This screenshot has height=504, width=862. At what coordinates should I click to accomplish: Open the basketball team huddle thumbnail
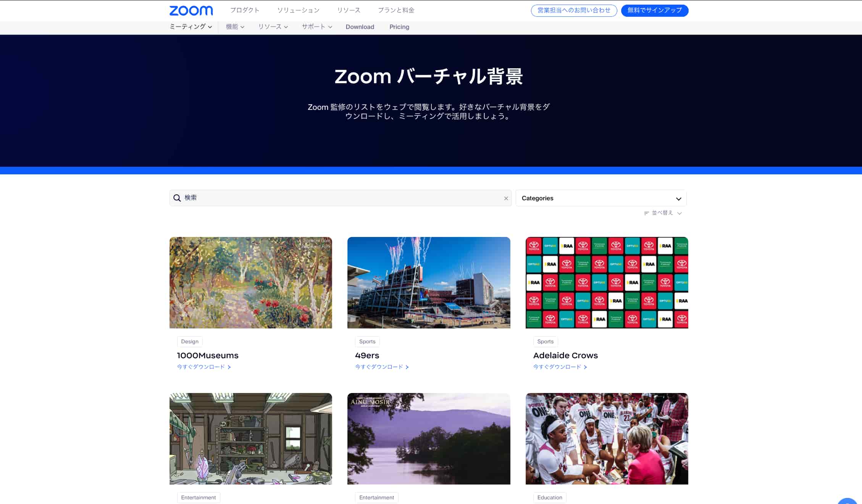pyautogui.click(x=607, y=439)
